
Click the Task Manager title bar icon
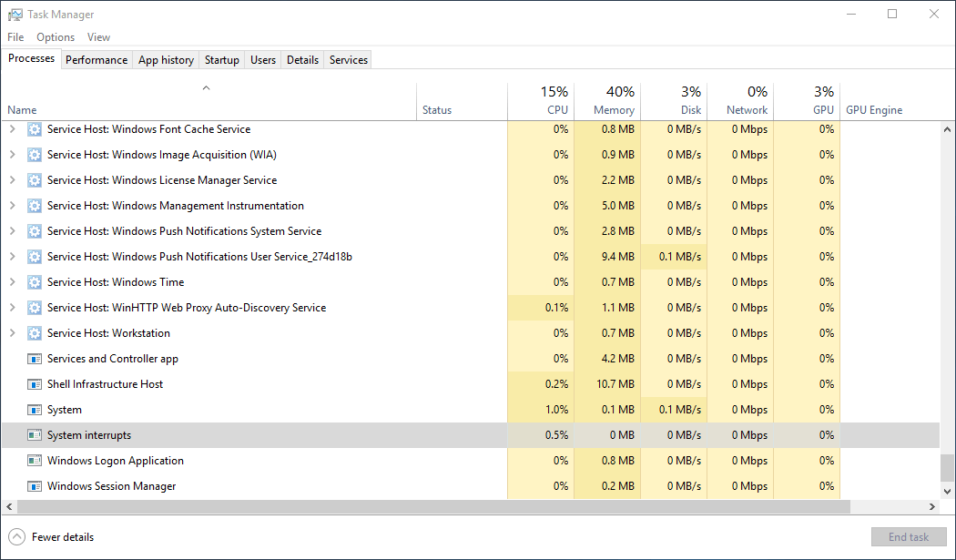point(15,15)
